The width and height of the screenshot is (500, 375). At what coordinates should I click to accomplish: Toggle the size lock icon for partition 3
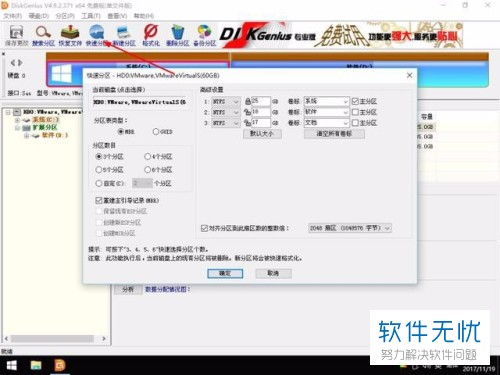[248, 123]
